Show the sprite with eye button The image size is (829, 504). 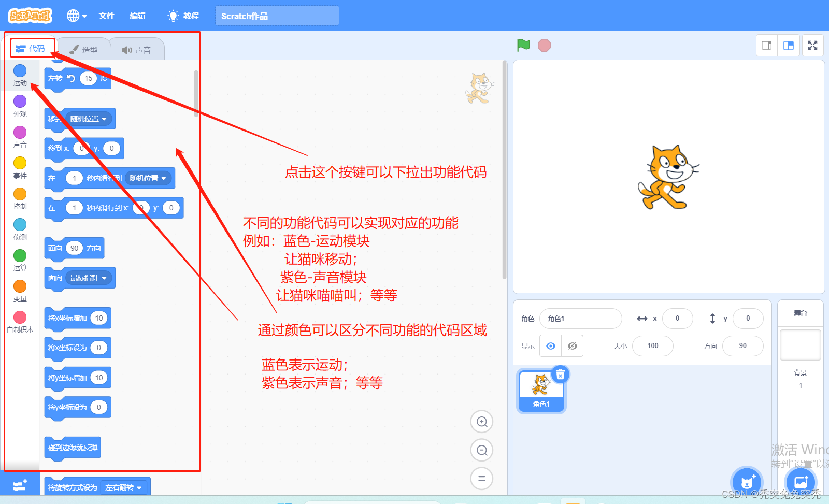tap(551, 346)
